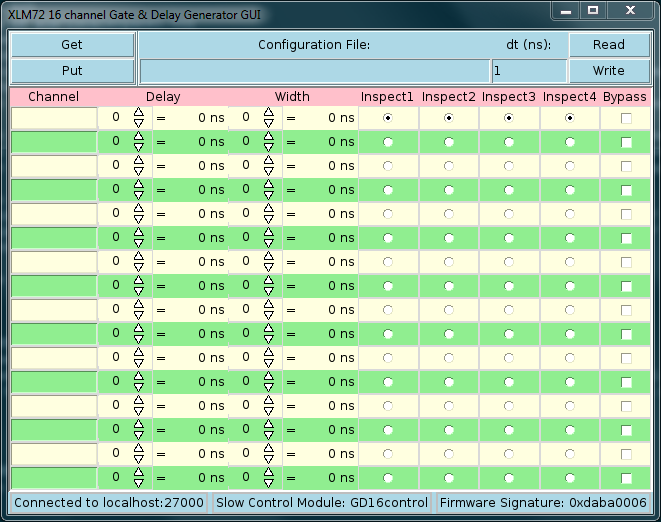Select Inspect1 radio in second row
Screen dimensions: 661x522
tap(388, 142)
